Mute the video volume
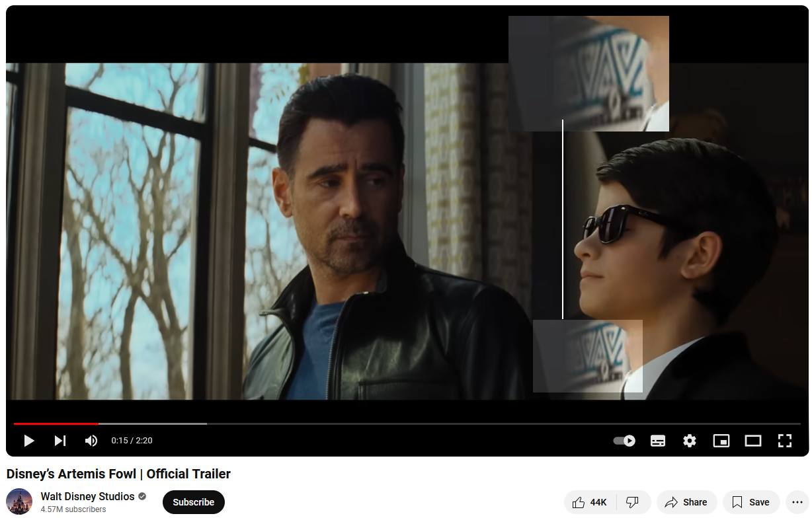 [91, 441]
